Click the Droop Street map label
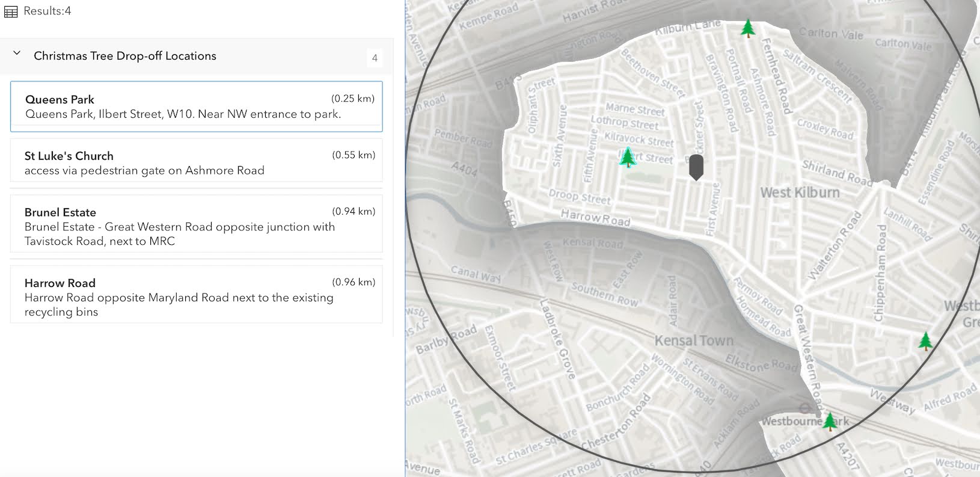980x477 pixels. coord(580,197)
